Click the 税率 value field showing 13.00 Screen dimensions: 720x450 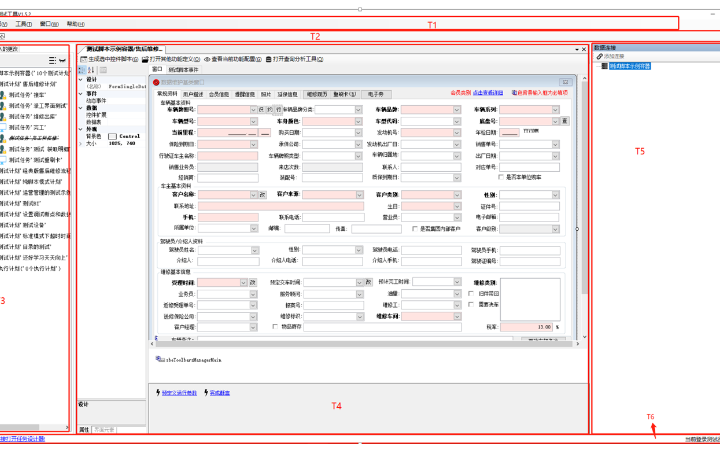tap(527, 327)
